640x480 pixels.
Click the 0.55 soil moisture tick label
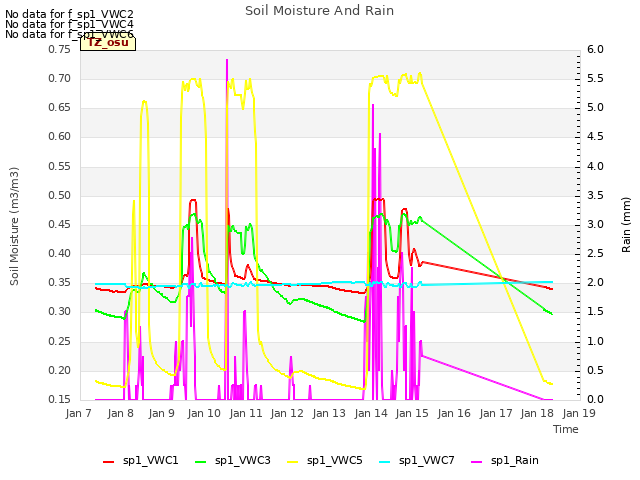[60, 167]
